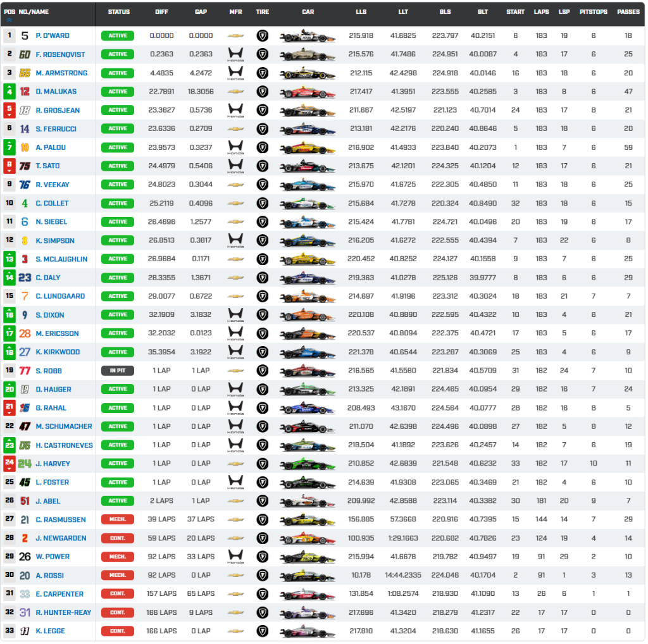The image size is (648, 644).
Task: Click A. Palou's passes value 59
Action: (628, 147)
